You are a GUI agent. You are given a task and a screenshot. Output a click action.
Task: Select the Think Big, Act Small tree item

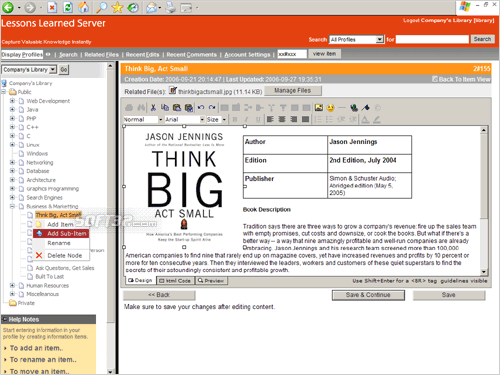[58, 215]
